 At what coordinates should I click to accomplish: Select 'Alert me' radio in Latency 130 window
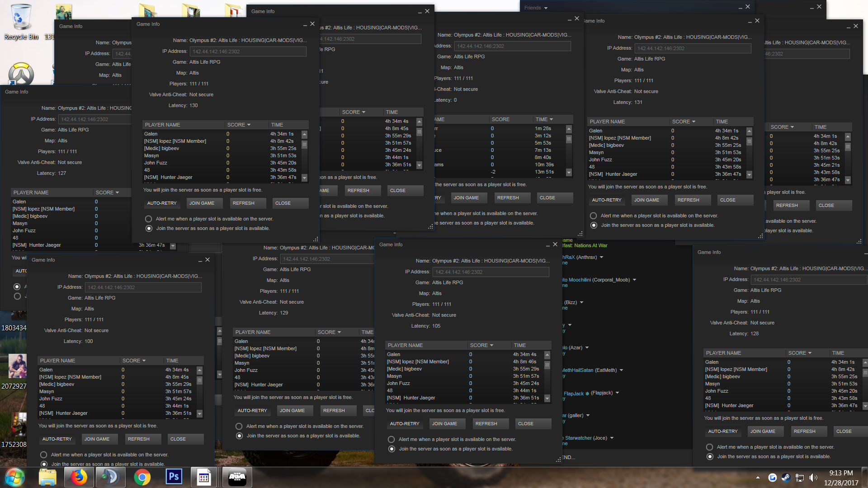[148, 219]
